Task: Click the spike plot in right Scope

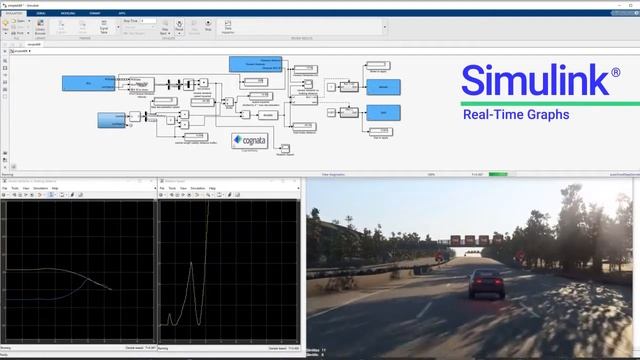Action: tap(229, 271)
